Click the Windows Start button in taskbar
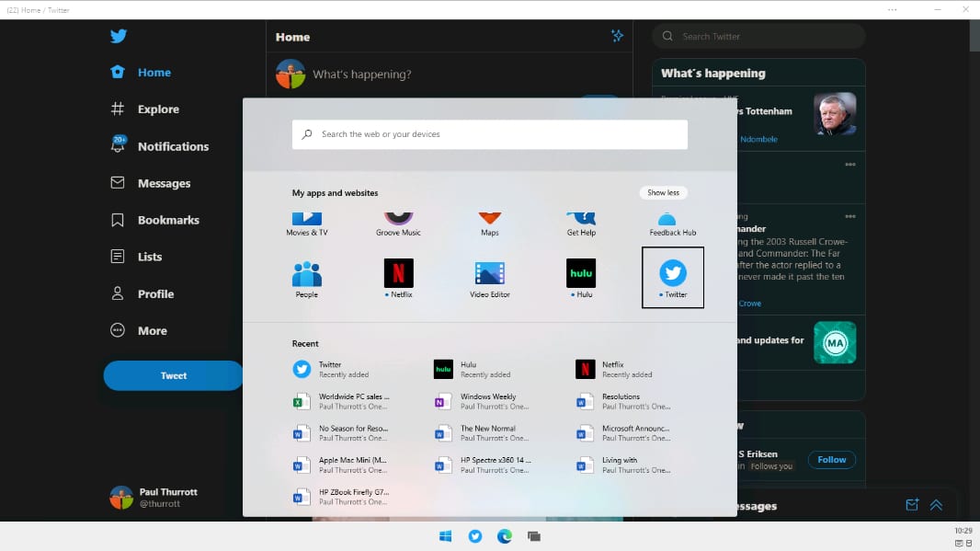980x551 pixels. coord(445,536)
